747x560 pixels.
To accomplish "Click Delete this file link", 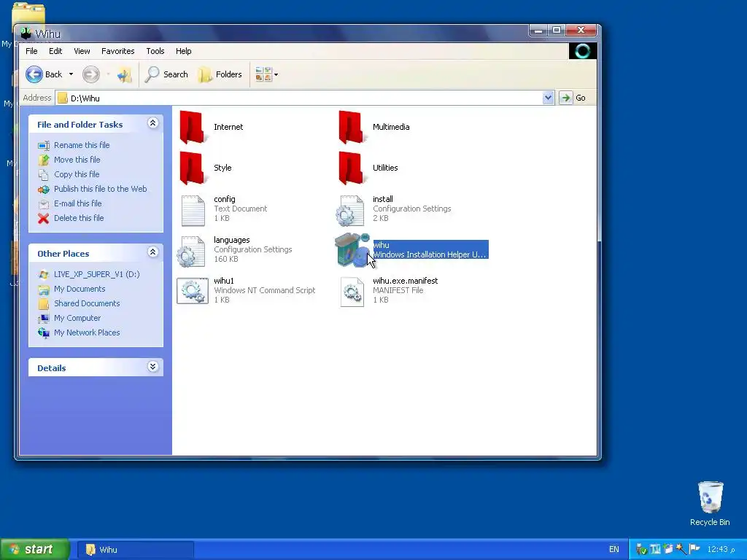I will [79, 218].
